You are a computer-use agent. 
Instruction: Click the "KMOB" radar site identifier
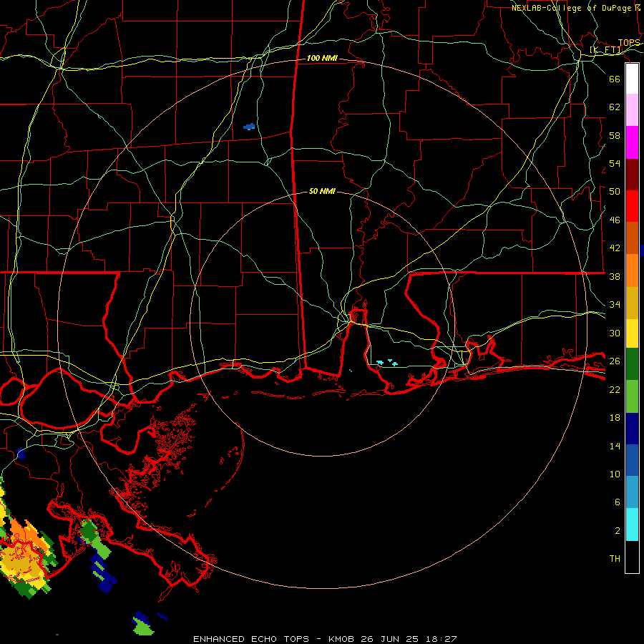(x=342, y=639)
